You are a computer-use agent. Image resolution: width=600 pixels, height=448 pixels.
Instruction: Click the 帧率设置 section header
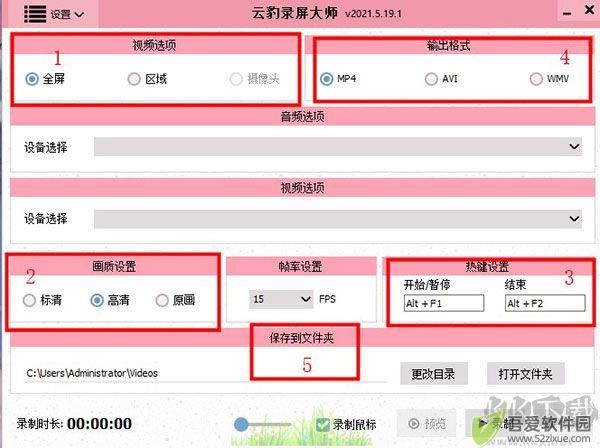point(300,267)
